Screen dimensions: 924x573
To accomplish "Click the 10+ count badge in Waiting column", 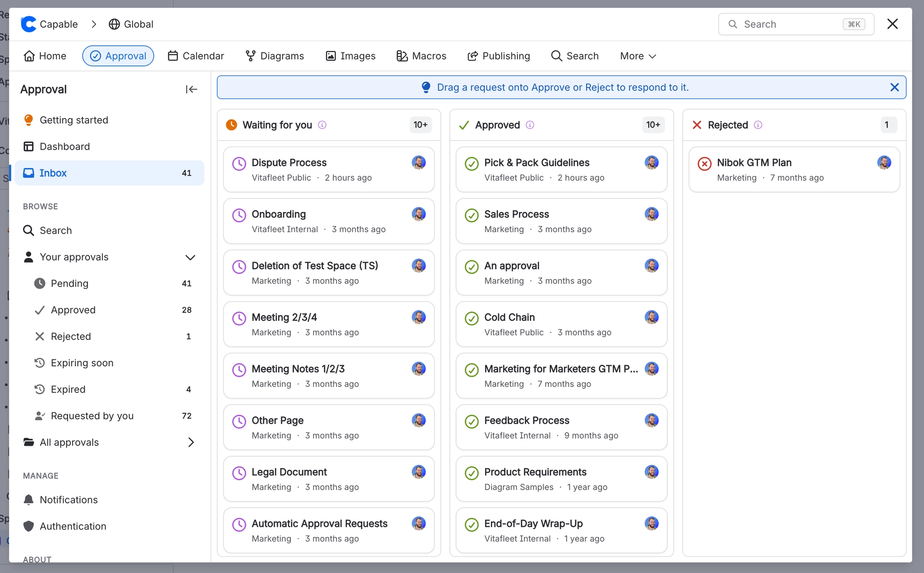I will point(420,125).
